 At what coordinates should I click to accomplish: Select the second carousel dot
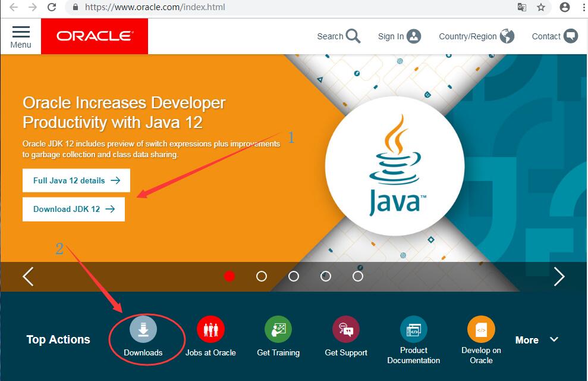point(262,276)
